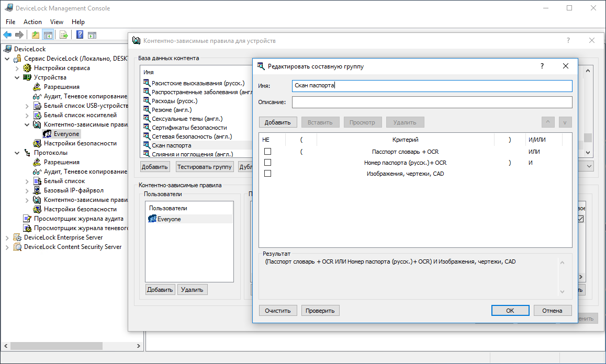Expand Базовый IP-файрвол node
The height and width of the screenshot is (364, 606).
27,190
